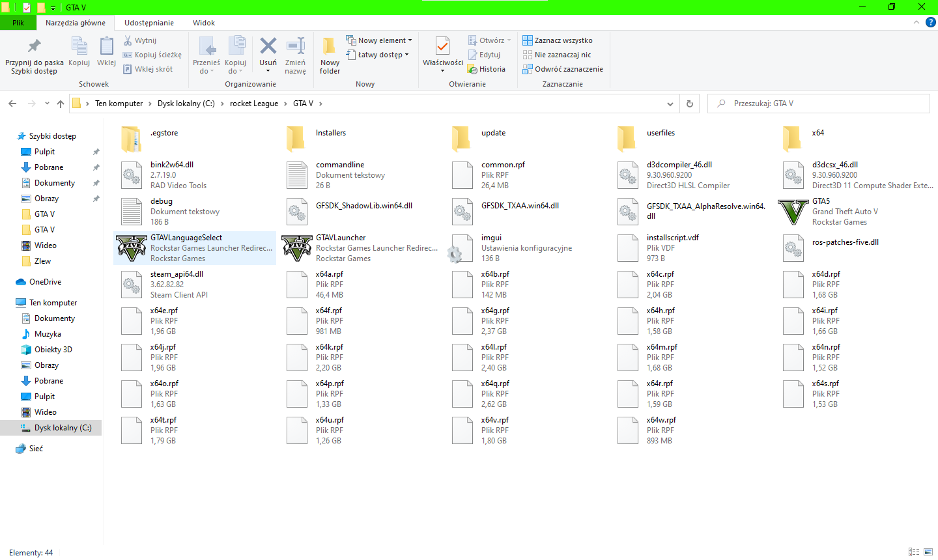Viewport: 938px width, 560px height.
Task: Click Ten komputer in the address bar
Action: 119,104
